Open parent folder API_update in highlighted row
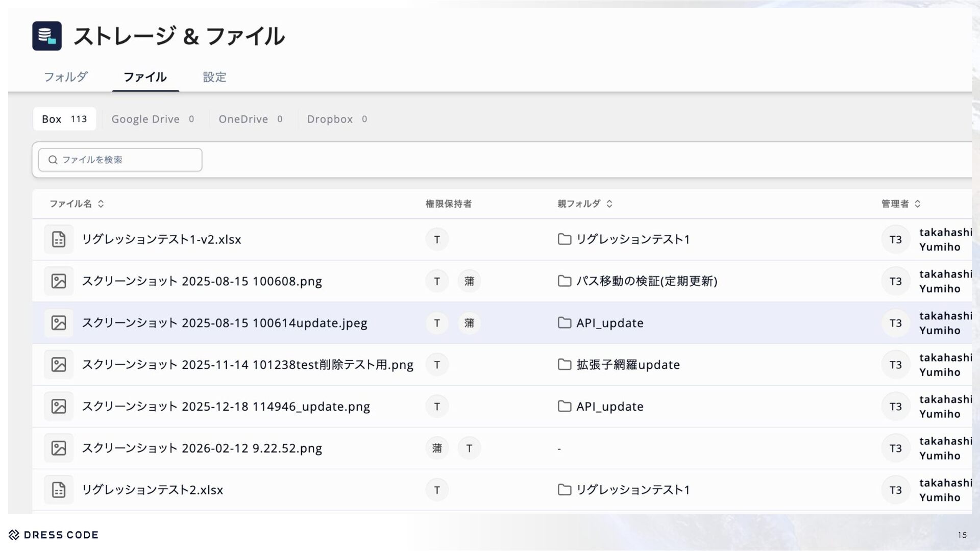The image size is (980, 551). (x=609, y=323)
